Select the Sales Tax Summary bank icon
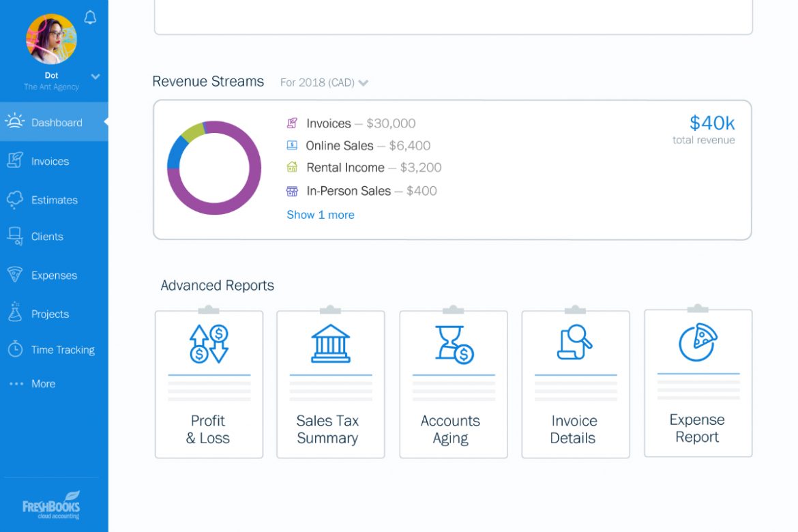The height and width of the screenshot is (532, 798). (330, 342)
